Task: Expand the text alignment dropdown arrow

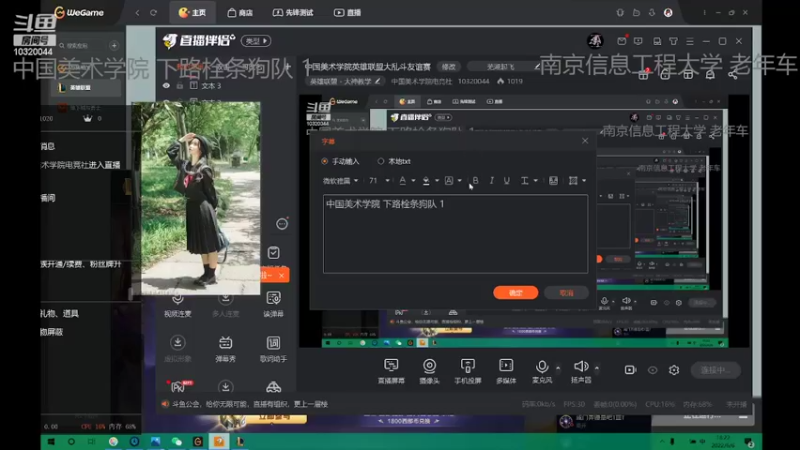Action: click(535, 181)
